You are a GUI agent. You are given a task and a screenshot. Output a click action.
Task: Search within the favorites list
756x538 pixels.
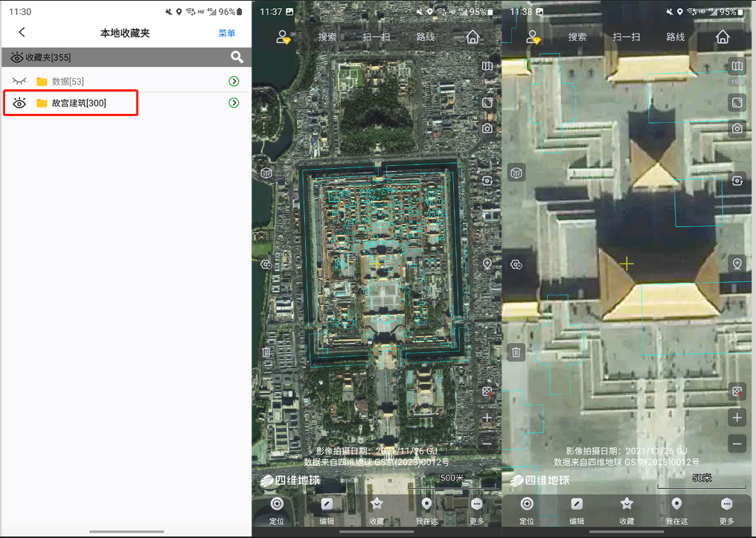[x=237, y=57]
